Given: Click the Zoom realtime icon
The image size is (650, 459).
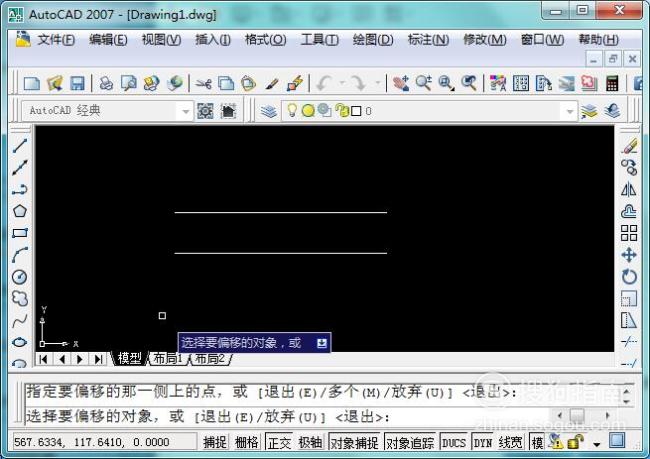Looking at the screenshot, I should pyautogui.click(x=424, y=83).
